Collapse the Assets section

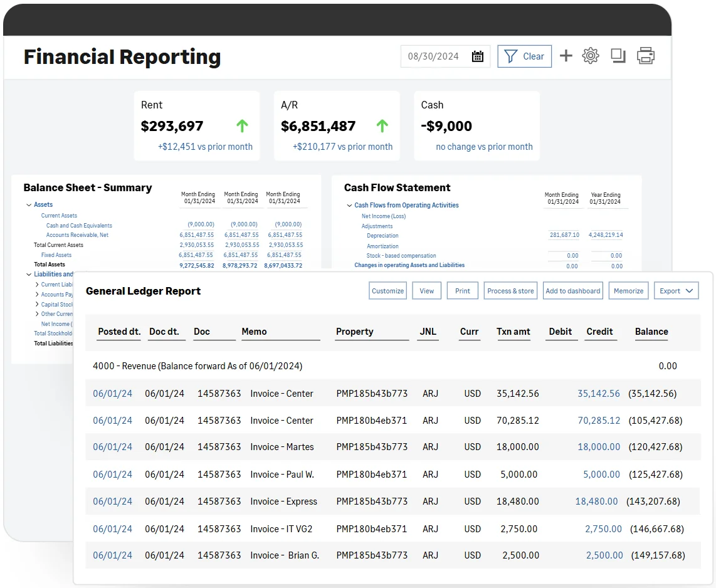click(28, 204)
